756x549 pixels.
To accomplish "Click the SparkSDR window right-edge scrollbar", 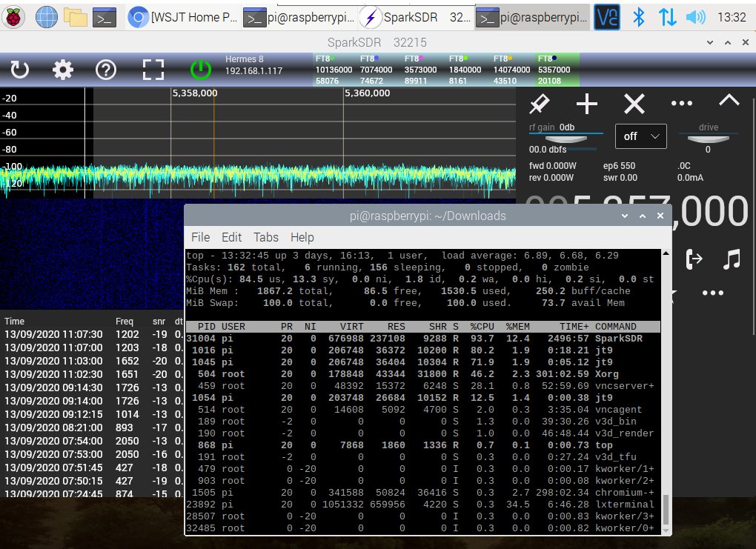I will click(753, 217).
